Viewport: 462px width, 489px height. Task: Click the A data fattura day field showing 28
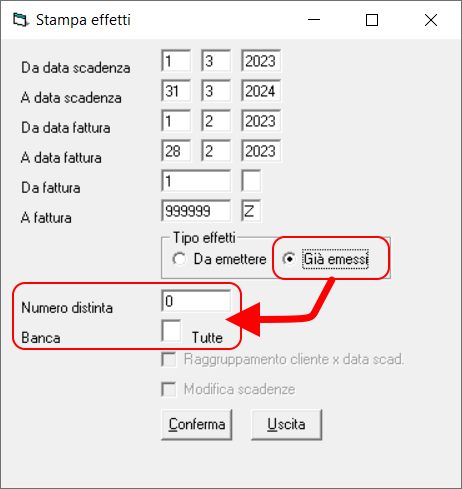(x=176, y=151)
